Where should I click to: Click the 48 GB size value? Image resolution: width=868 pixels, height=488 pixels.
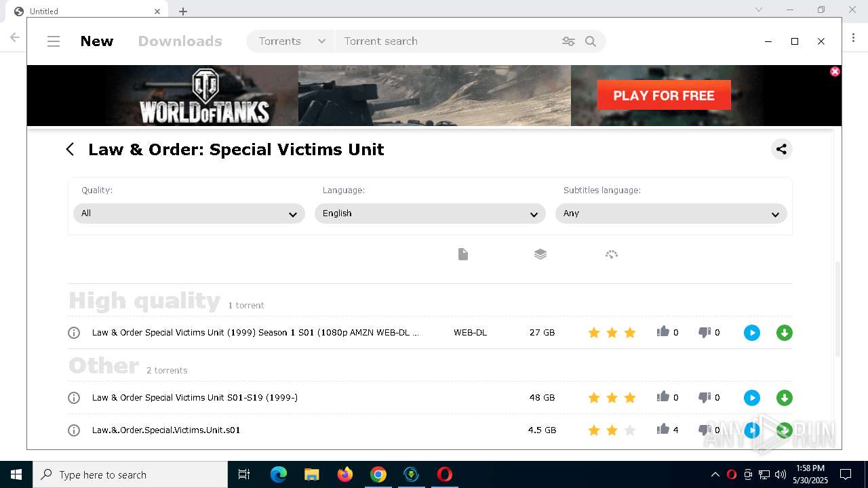(x=542, y=398)
